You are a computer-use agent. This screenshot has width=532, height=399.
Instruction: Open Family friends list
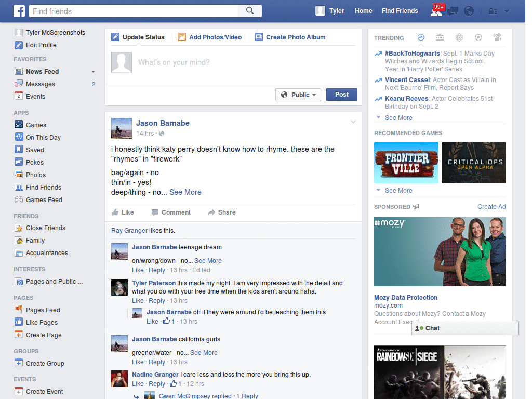(x=30, y=240)
